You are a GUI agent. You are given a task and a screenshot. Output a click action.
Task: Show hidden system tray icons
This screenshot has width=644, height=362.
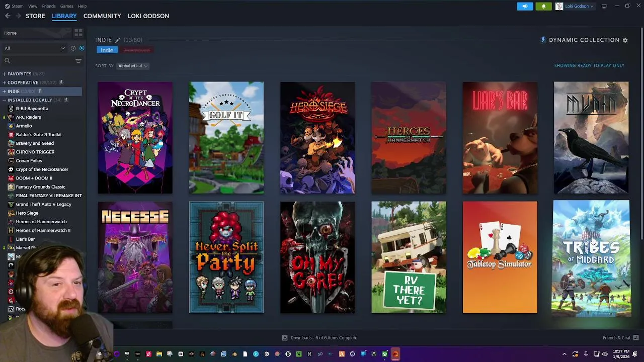(564, 354)
